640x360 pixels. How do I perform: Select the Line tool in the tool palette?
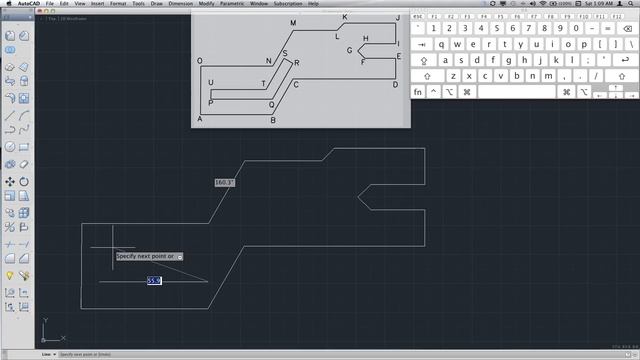click(x=10, y=116)
